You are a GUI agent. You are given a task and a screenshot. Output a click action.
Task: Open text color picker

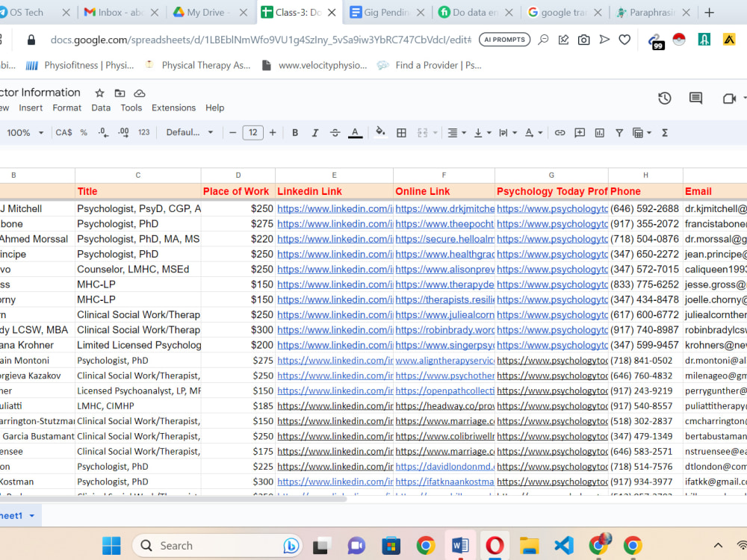[x=355, y=133]
